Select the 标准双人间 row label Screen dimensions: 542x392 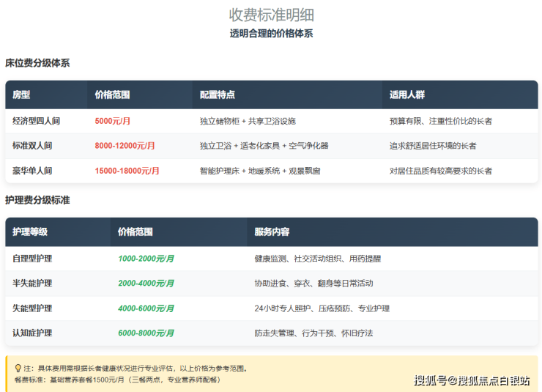coord(32,146)
